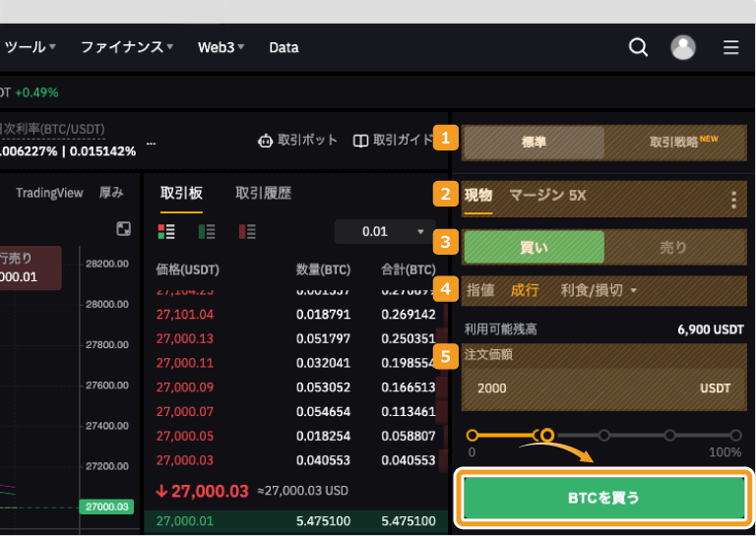Open 取引ボット trading bot icon
This screenshot has height=536, width=756.
(265, 141)
